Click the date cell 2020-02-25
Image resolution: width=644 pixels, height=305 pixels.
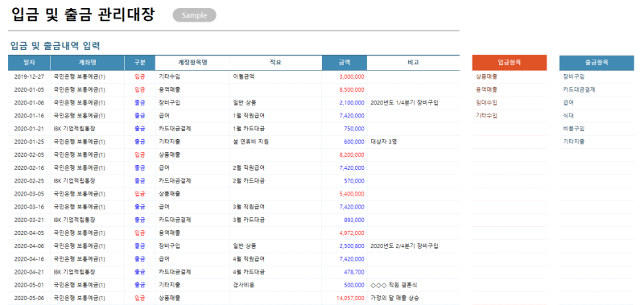coord(29,180)
